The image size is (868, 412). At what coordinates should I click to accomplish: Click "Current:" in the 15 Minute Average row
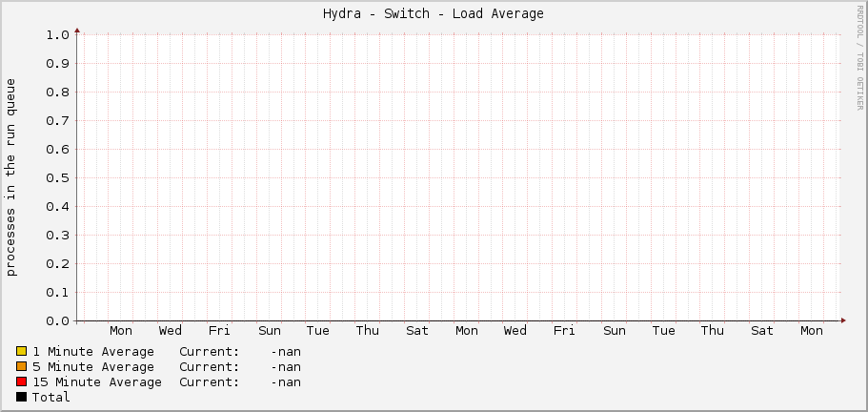click(210, 382)
